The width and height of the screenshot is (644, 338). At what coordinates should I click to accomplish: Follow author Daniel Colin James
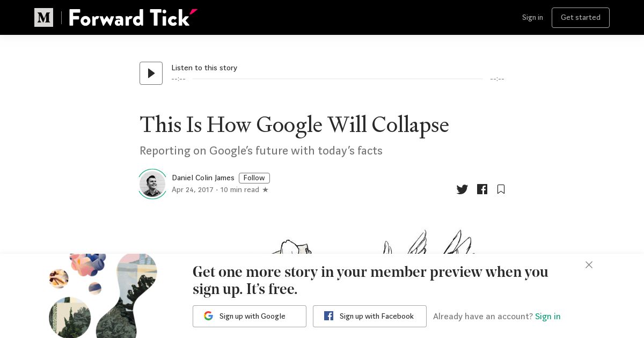pos(254,178)
